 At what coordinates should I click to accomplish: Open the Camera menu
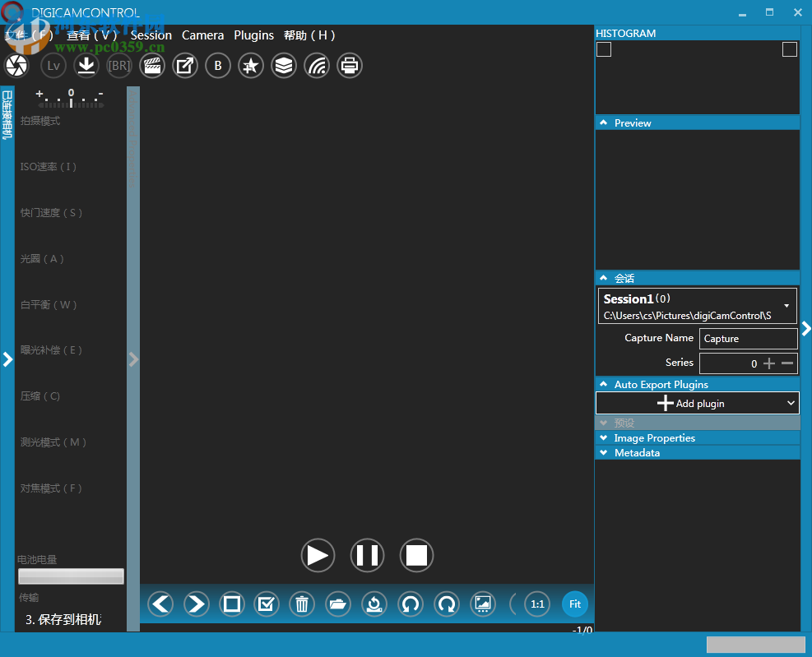pos(202,35)
